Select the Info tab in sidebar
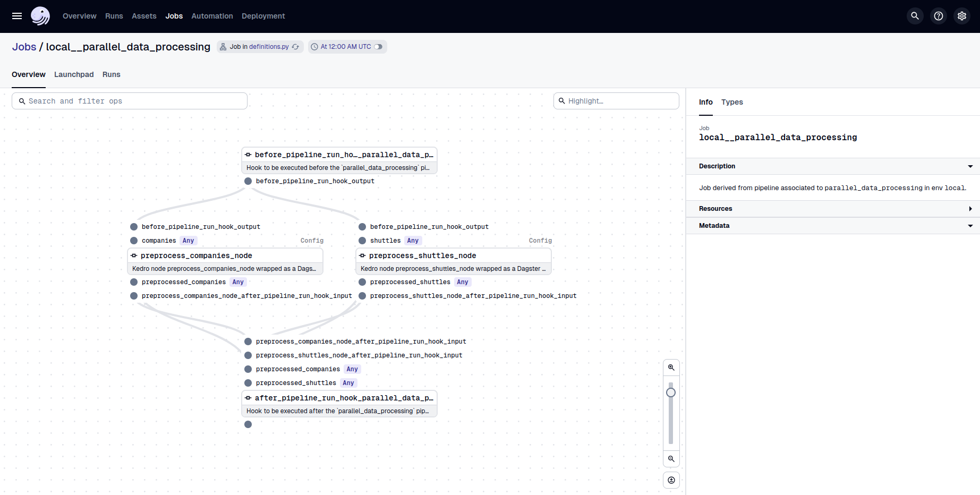This screenshot has width=980, height=495. pos(706,102)
